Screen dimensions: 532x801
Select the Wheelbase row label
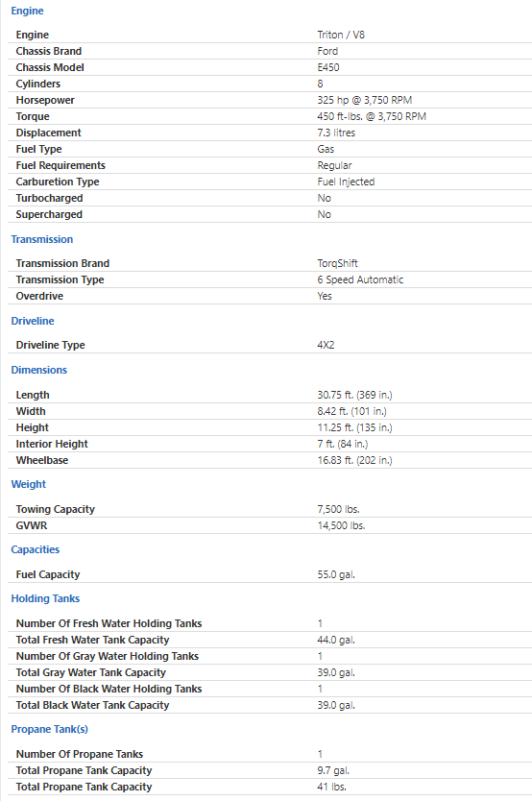pos(42,460)
